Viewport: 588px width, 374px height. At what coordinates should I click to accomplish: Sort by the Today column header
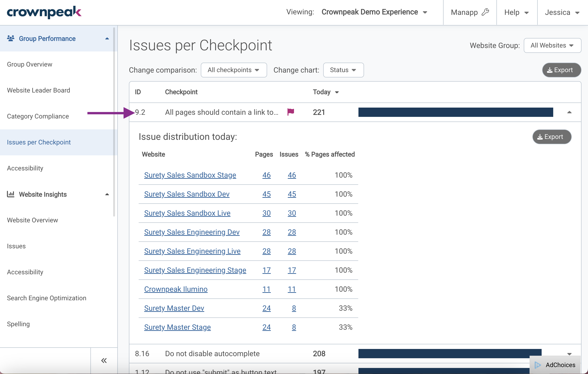pos(326,92)
